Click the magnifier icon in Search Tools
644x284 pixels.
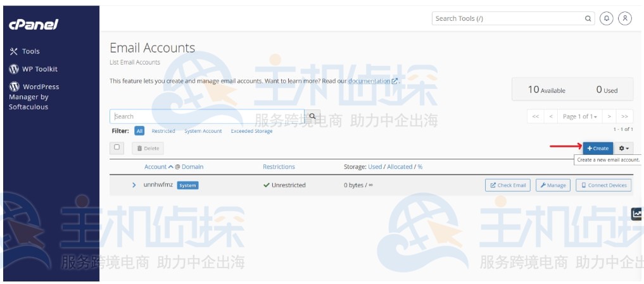pyautogui.click(x=588, y=18)
